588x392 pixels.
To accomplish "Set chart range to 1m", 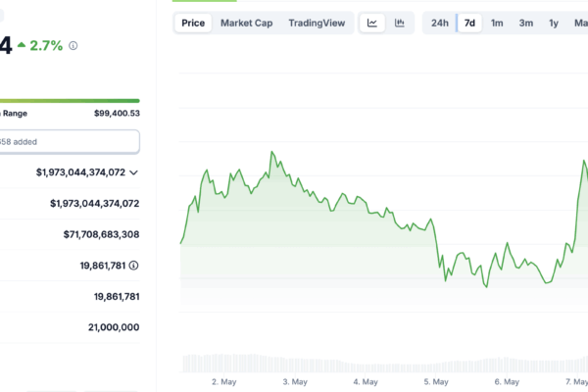I will click(497, 23).
